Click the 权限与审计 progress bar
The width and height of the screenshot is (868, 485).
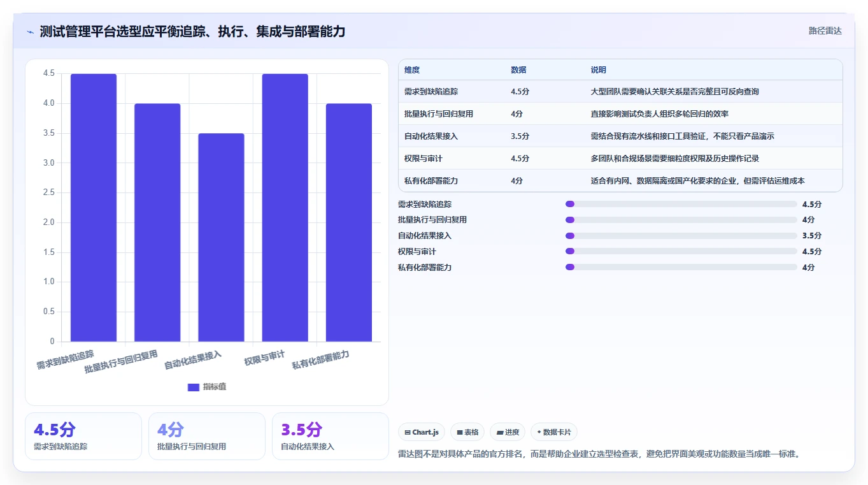681,252
